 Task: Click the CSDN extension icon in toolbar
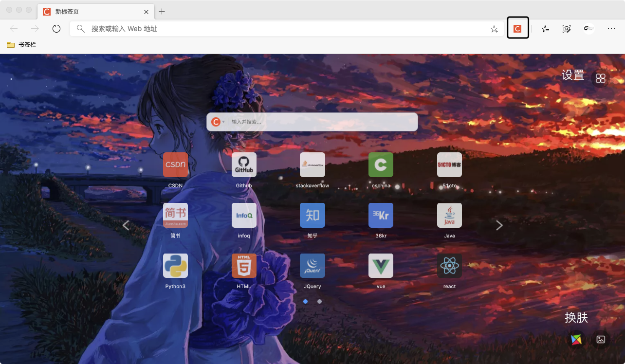(518, 29)
